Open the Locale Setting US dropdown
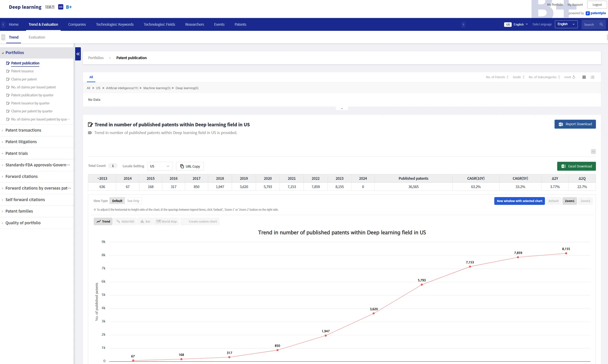608x364 pixels. (x=160, y=166)
